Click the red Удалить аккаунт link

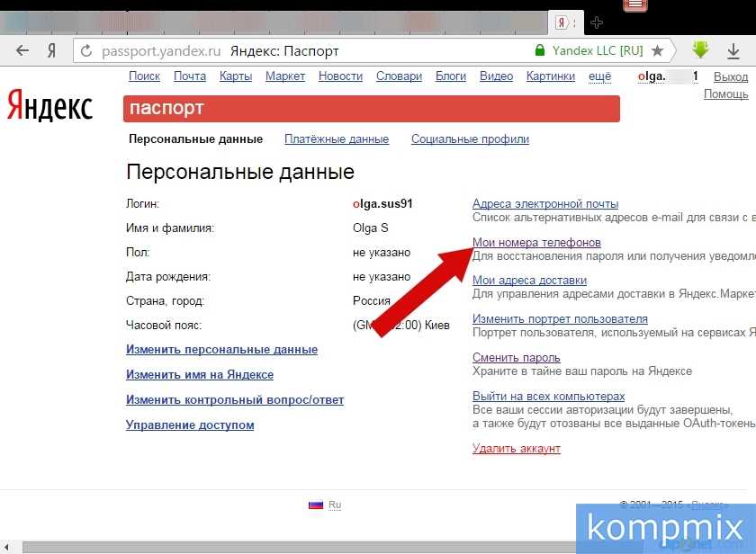[517, 449]
